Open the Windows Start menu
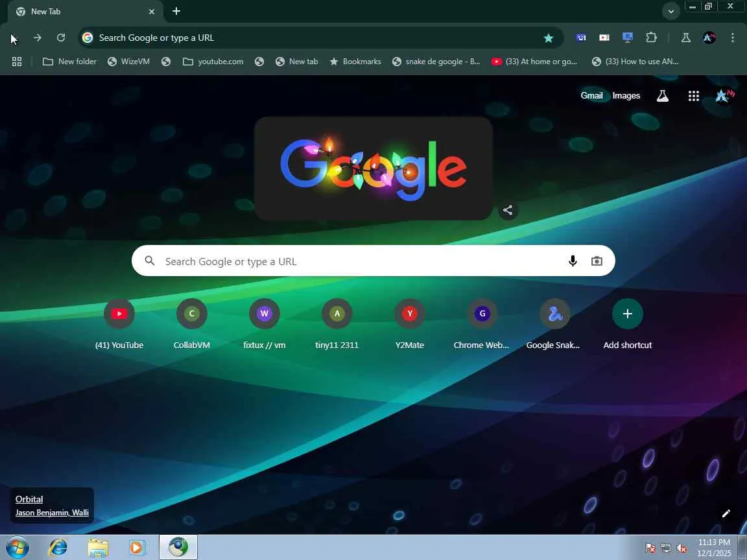 [17, 547]
